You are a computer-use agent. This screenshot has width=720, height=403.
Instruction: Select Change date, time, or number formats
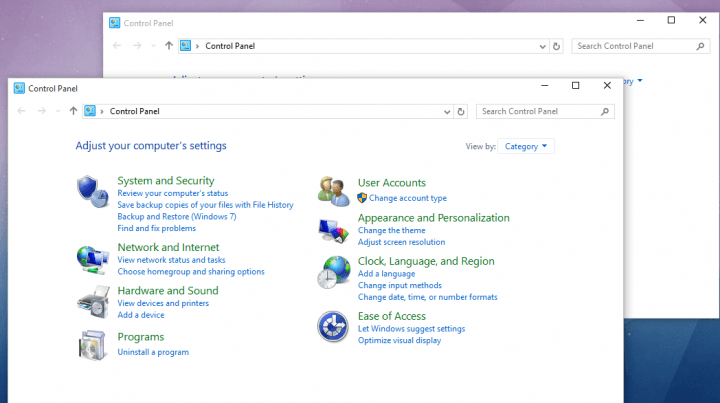pos(428,297)
